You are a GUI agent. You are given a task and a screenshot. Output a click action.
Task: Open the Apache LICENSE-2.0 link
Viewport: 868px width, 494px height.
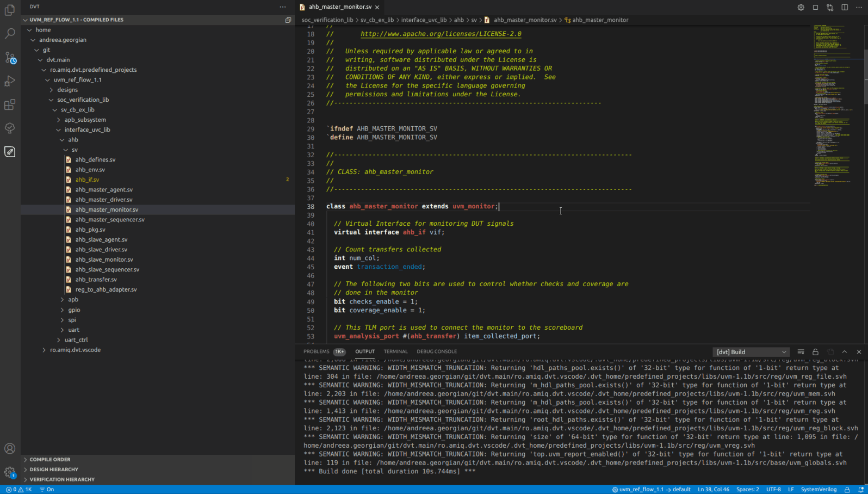tap(441, 34)
